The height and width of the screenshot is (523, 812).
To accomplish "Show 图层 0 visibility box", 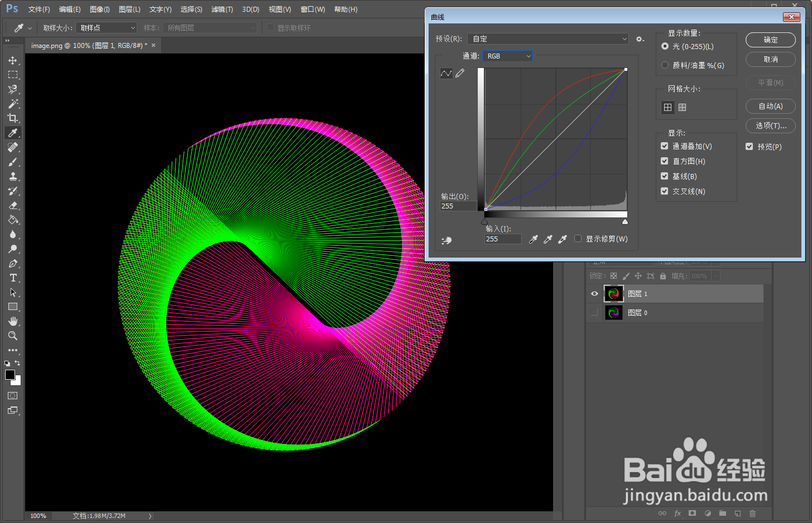I will (x=594, y=313).
